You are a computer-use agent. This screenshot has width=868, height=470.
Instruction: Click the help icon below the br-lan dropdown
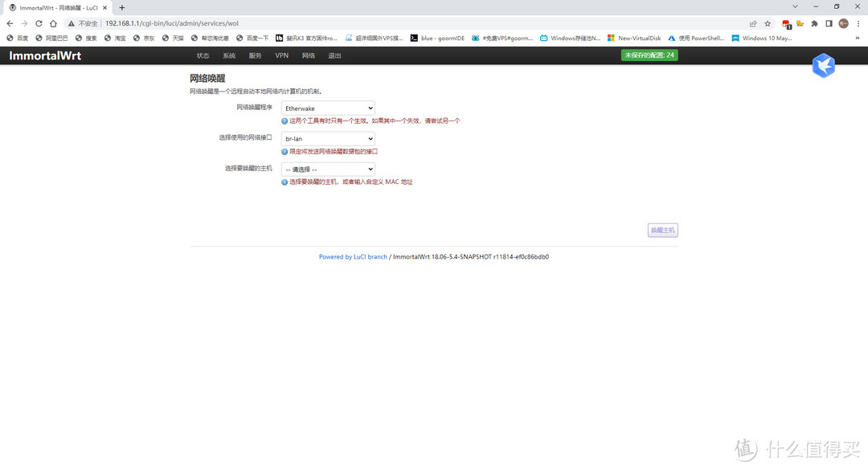[x=285, y=151]
